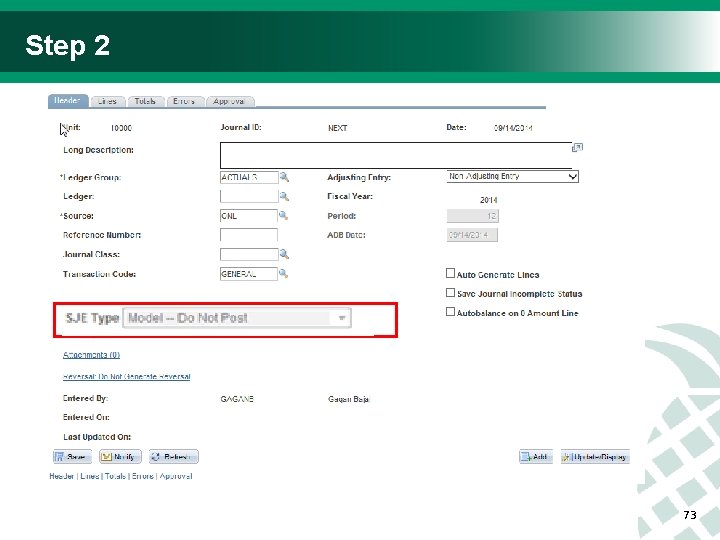Enable Save Journal Incomplete Status checkbox
The width and height of the screenshot is (720, 540).
[450, 292]
